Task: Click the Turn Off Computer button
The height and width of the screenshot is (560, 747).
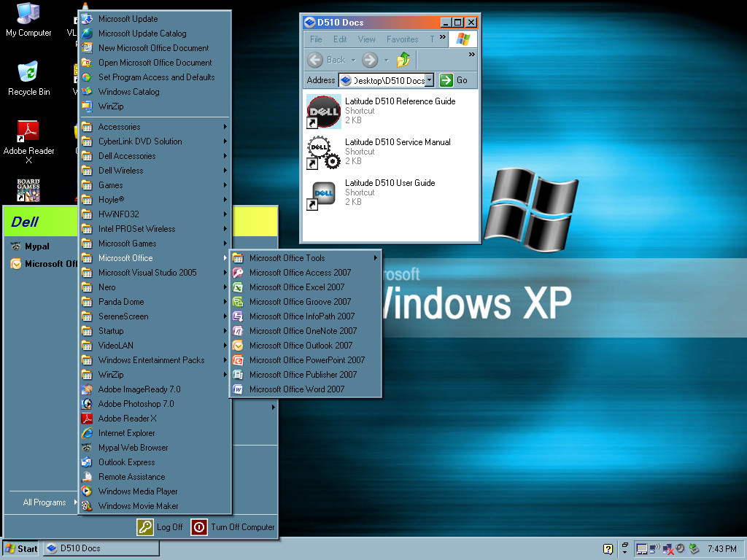Action: click(233, 527)
